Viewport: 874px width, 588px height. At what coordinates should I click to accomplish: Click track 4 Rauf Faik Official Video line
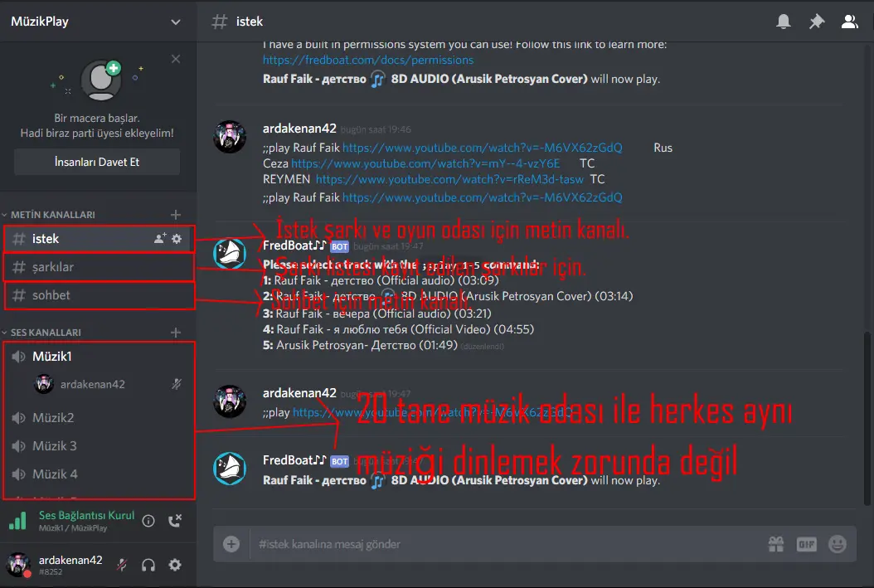(x=399, y=329)
